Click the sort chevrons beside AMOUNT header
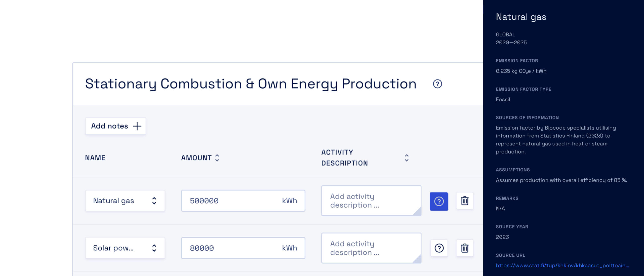This screenshot has width=644, height=276. click(x=217, y=158)
